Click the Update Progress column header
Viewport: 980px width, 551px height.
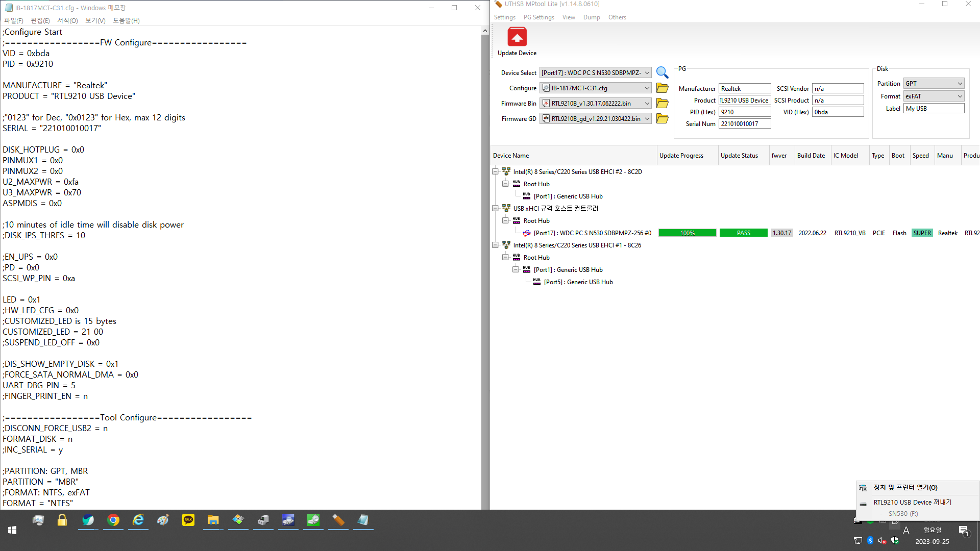(687, 156)
